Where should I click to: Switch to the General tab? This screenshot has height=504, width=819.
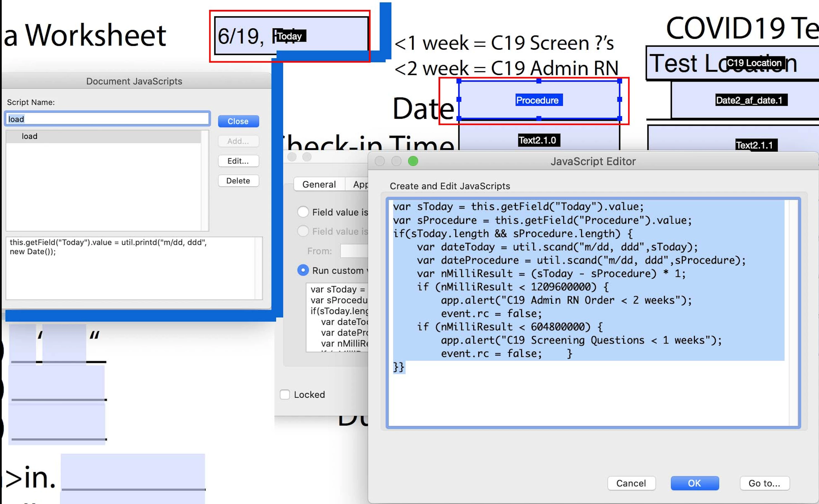click(319, 184)
